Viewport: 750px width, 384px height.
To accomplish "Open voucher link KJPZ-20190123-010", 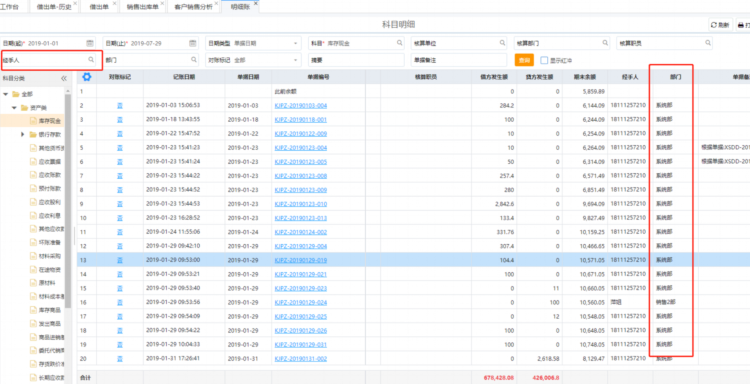I will tap(301, 204).
